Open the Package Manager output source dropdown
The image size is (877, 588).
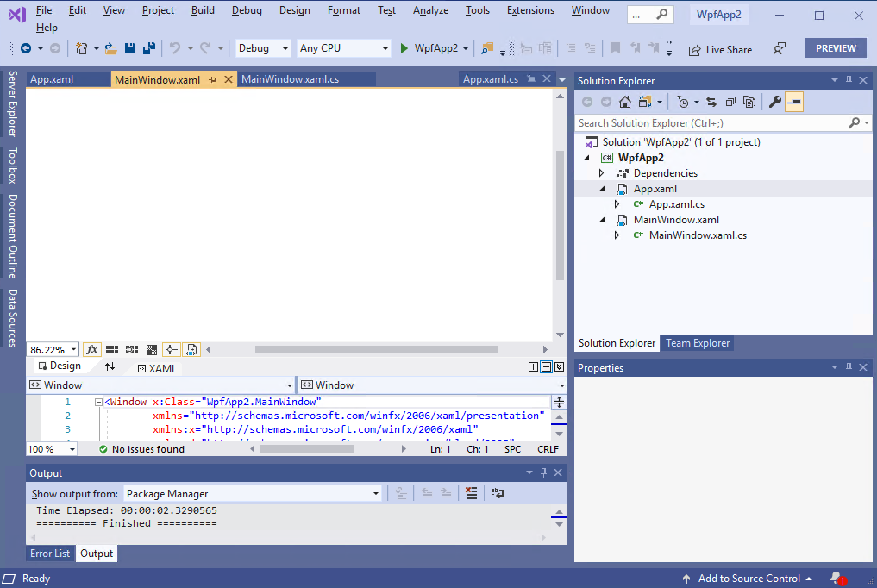[x=253, y=493]
